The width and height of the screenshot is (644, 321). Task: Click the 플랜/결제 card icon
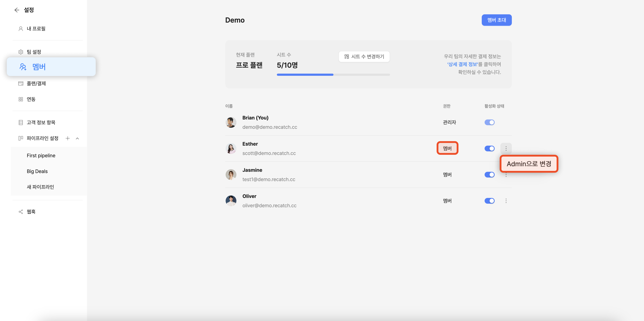(21, 83)
